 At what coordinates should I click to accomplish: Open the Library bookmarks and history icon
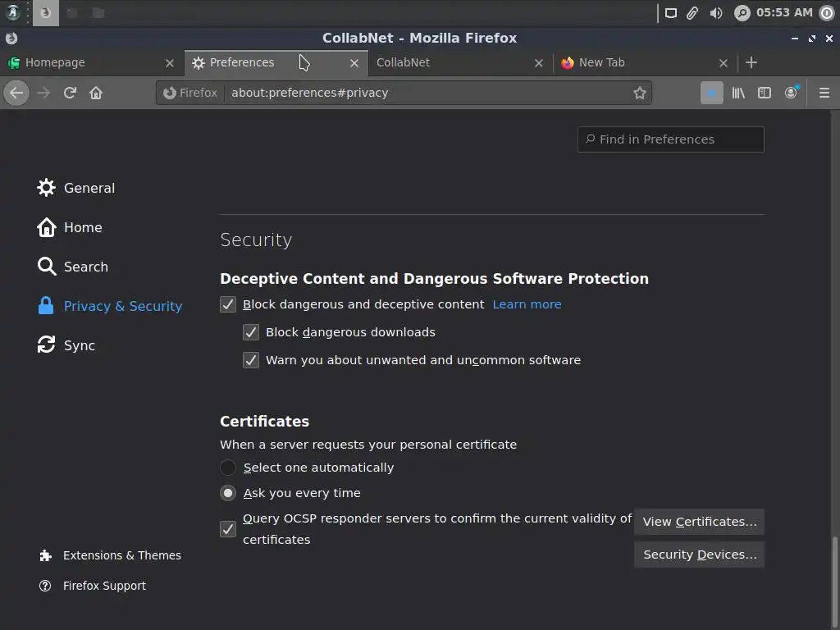[738, 93]
